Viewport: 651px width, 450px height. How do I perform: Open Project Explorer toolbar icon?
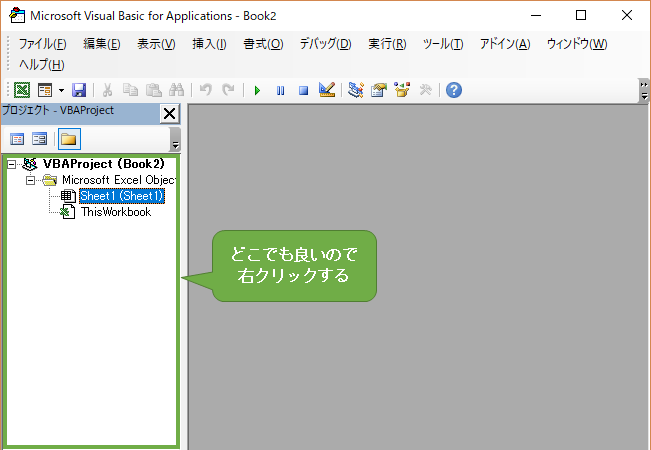356,90
